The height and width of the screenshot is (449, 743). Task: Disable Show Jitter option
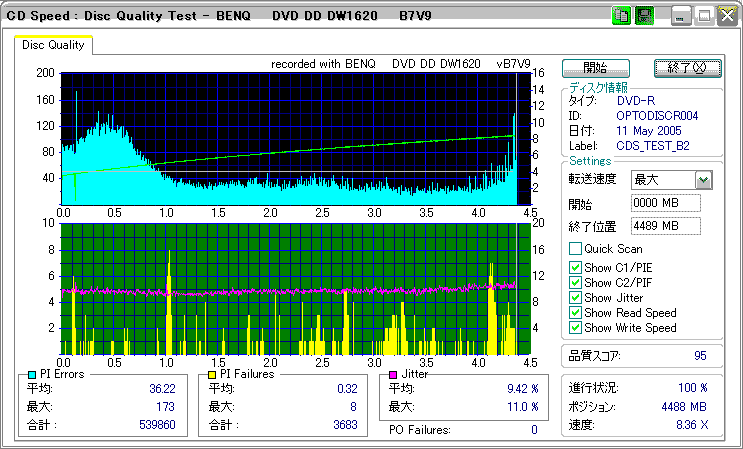tap(575, 297)
